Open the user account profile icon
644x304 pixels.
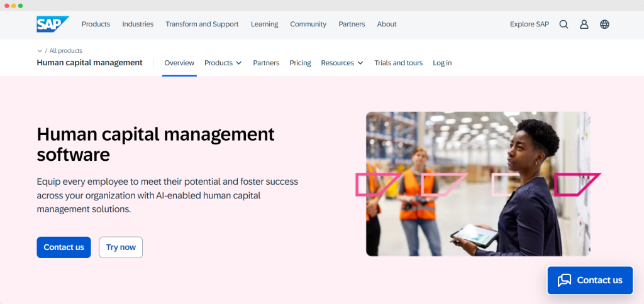click(x=584, y=24)
